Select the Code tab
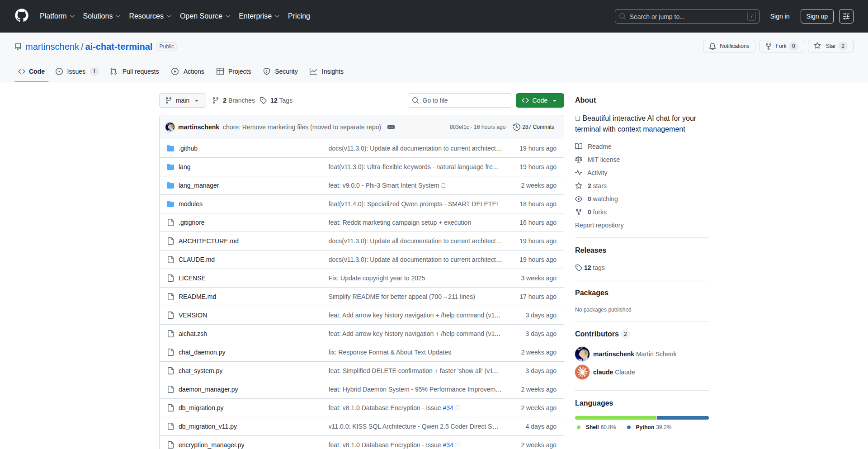The width and height of the screenshot is (868, 449). [x=32, y=71]
